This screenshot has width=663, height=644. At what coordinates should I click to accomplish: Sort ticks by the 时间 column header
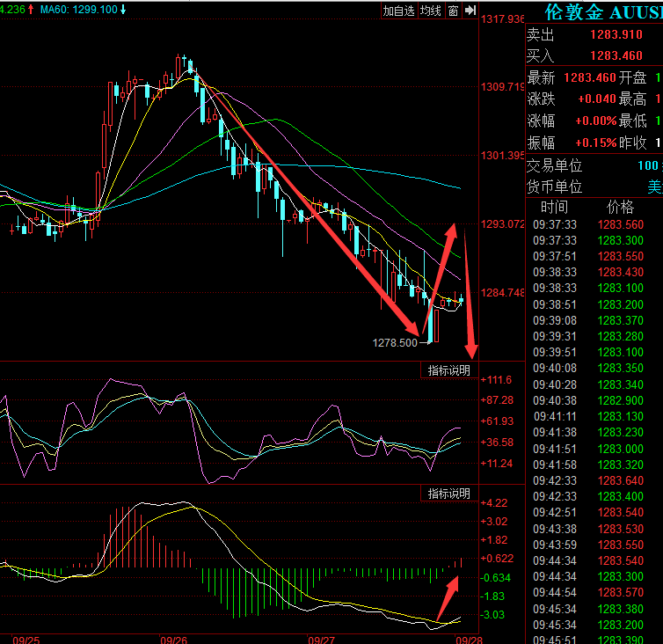(x=554, y=208)
